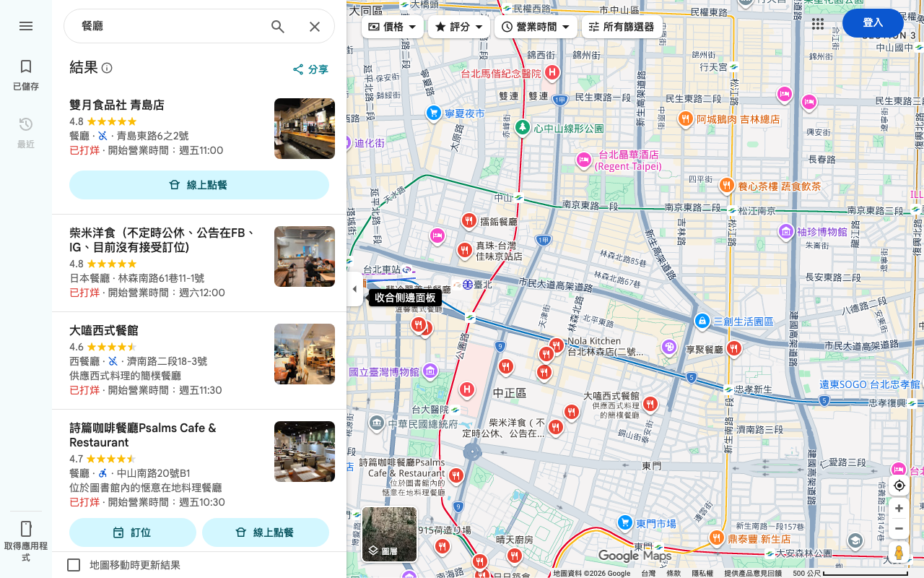Click 提供產品意見回饋 feedback link

(753, 573)
